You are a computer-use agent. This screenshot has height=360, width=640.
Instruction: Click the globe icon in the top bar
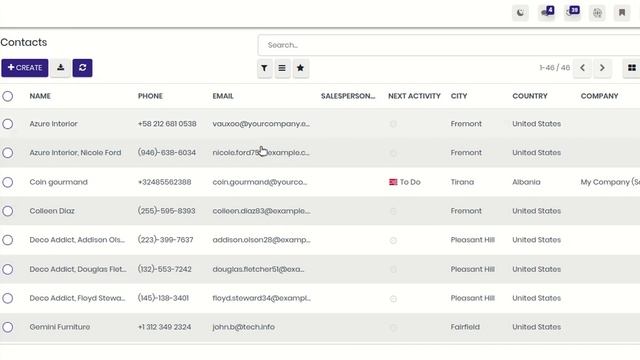pos(597,13)
